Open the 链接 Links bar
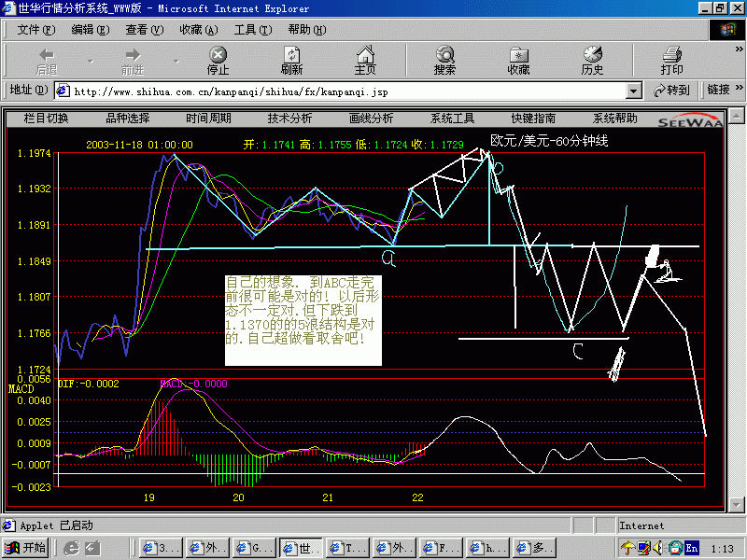Image resolution: width=747 pixels, height=560 pixels. pos(718,90)
